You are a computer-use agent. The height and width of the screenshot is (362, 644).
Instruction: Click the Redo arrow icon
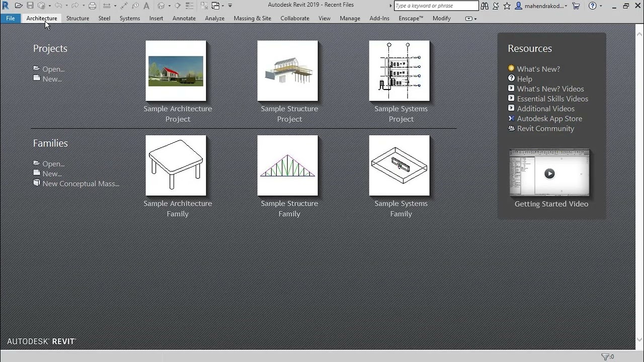75,6
